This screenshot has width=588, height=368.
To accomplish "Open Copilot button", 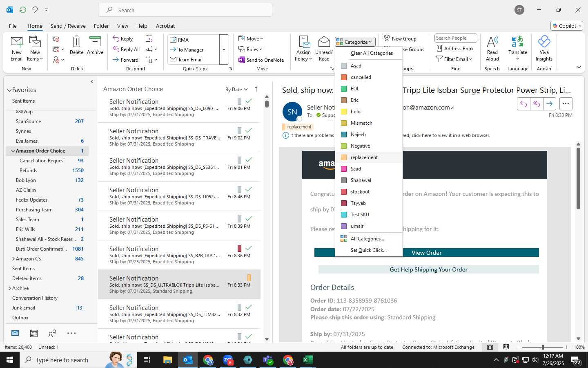I will tap(567, 26).
